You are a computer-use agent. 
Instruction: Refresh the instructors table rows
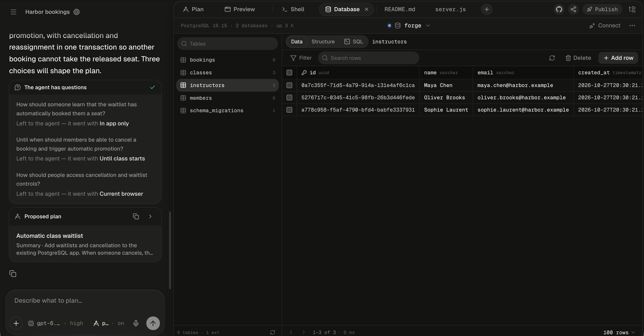552,58
